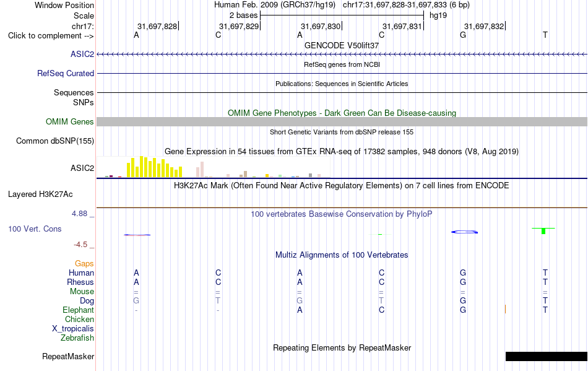588x371 pixels.
Task: Click the Chicken species label
Action: point(79,320)
